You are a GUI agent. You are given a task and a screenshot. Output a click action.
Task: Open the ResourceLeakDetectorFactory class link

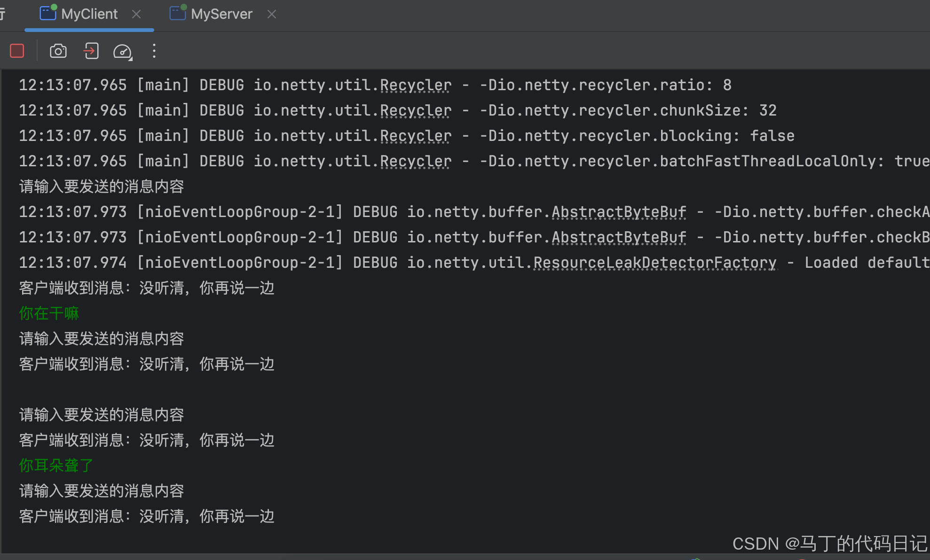click(x=655, y=263)
